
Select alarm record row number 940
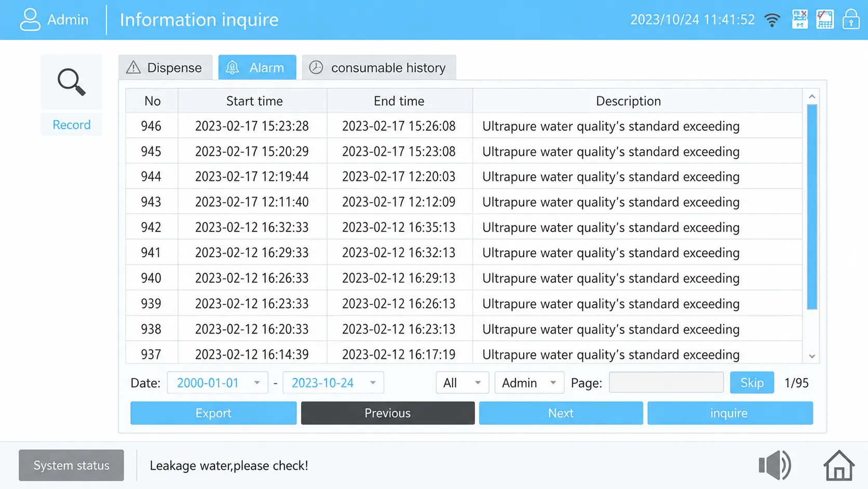(x=151, y=278)
